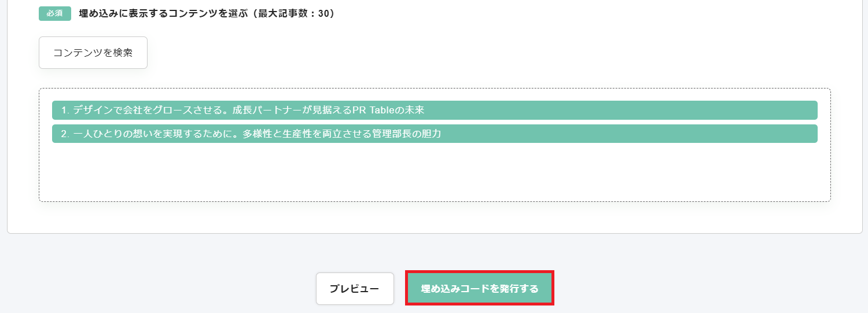Click 一人ひとりの想い in the second article title
This screenshot has height=313, width=868.
click(112, 134)
